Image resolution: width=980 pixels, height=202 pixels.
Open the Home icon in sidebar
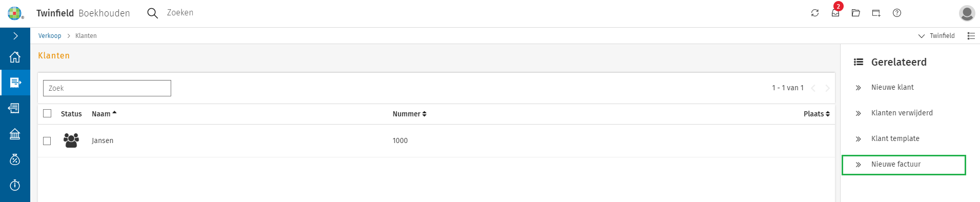[x=15, y=57]
